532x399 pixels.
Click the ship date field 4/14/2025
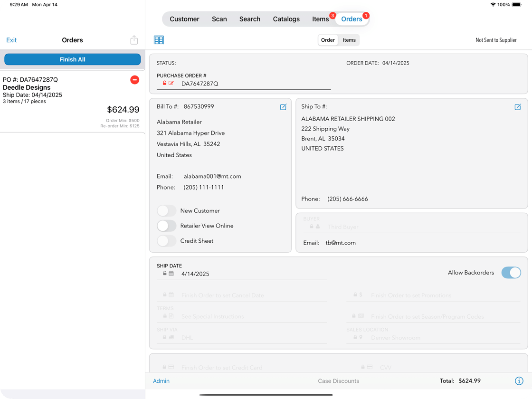click(x=242, y=274)
